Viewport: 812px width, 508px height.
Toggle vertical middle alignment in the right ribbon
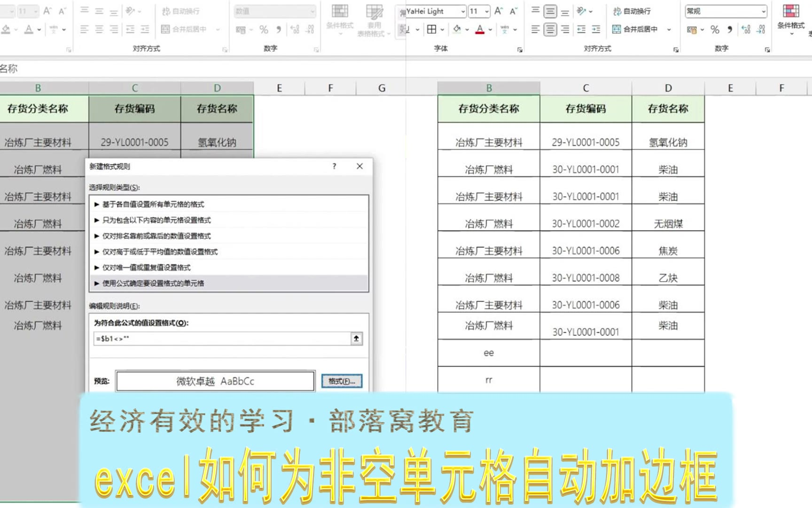tap(550, 11)
